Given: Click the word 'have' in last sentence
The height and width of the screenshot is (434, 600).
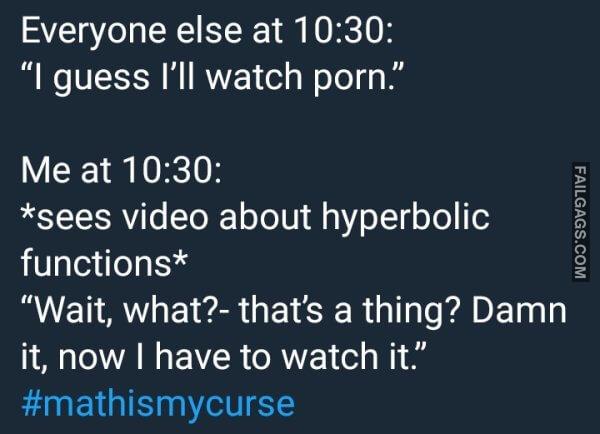Looking at the screenshot, I should click(192, 356).
